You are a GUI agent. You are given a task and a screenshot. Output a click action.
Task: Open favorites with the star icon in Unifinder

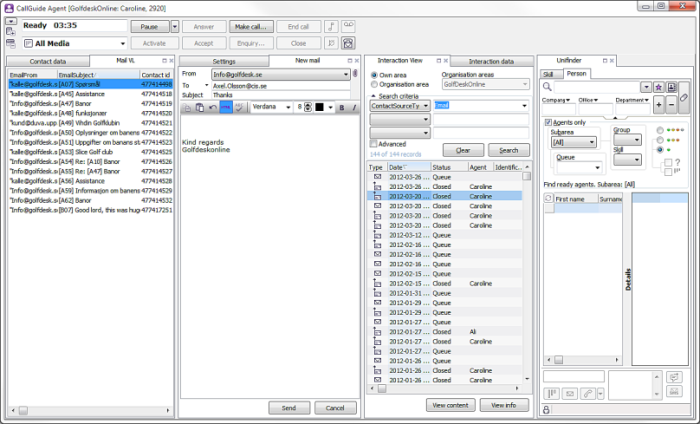(658, 87)
